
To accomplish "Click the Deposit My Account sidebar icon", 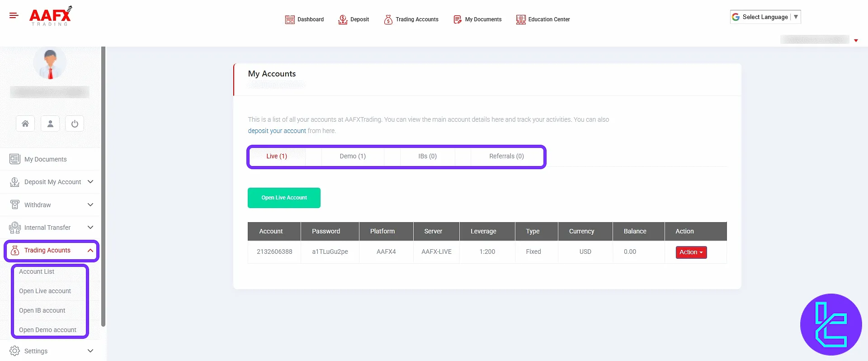I will tap(15, 182).
